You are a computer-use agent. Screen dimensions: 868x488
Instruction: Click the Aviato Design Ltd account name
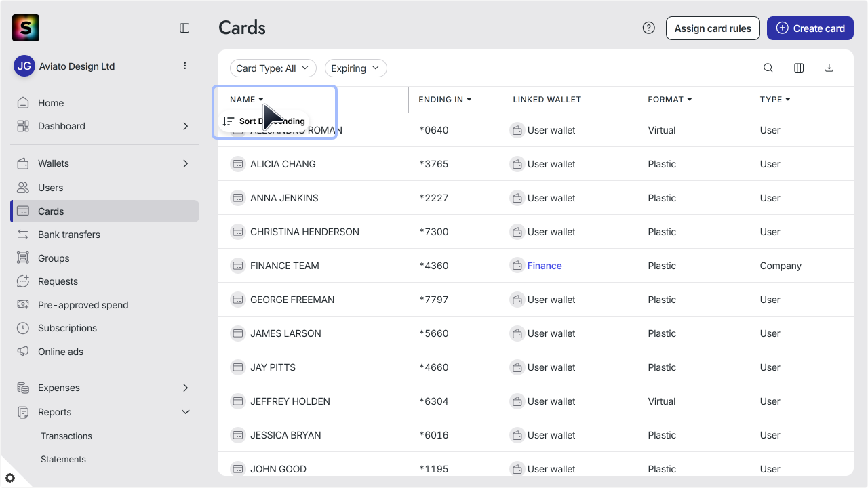[x=77, y=66]
